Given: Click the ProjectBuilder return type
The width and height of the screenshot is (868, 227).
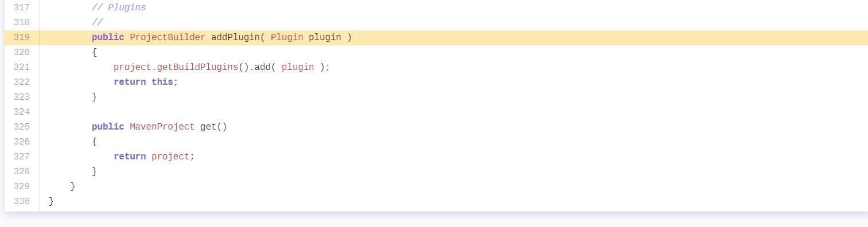Looking at the screenshot, I should (x=168, y=37).
